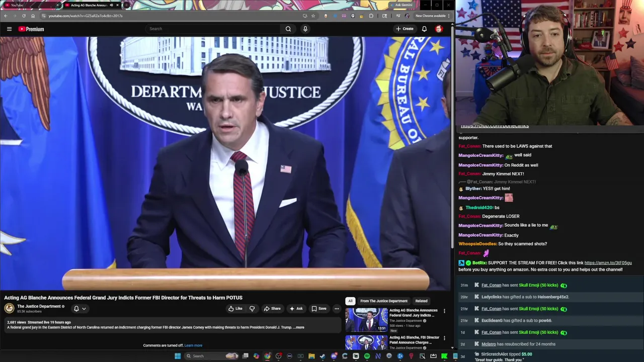Open EuclideanG username in events list
The height and width of the screenshot is (362, 644).
click(492, 321)
